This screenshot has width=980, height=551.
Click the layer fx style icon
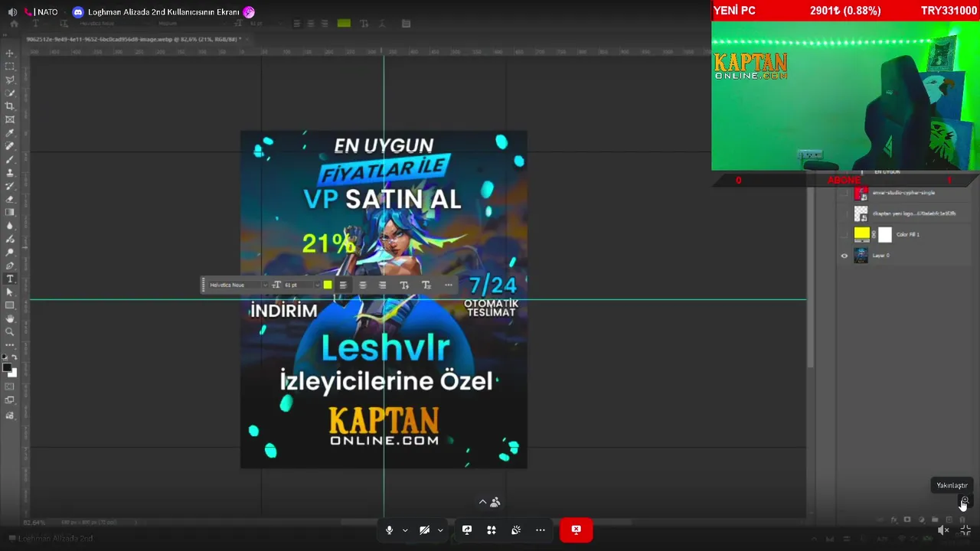click(x=894, y=520)
